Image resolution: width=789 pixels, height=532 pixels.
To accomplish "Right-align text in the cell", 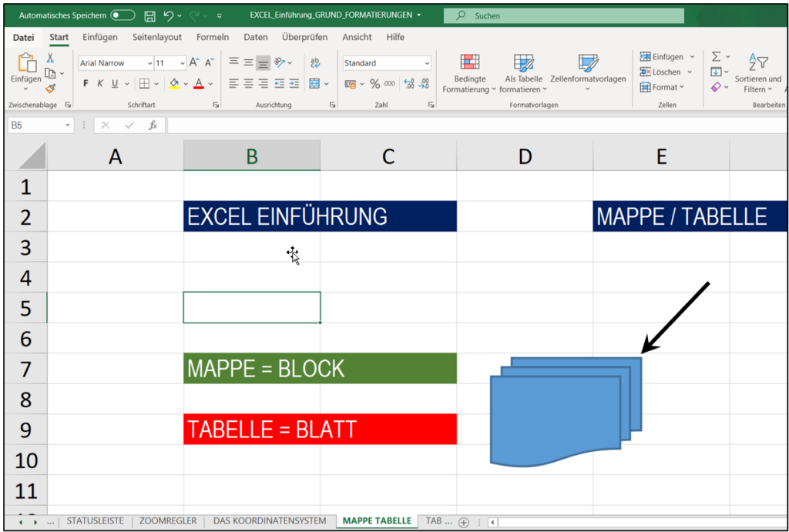I will (264, 83).
